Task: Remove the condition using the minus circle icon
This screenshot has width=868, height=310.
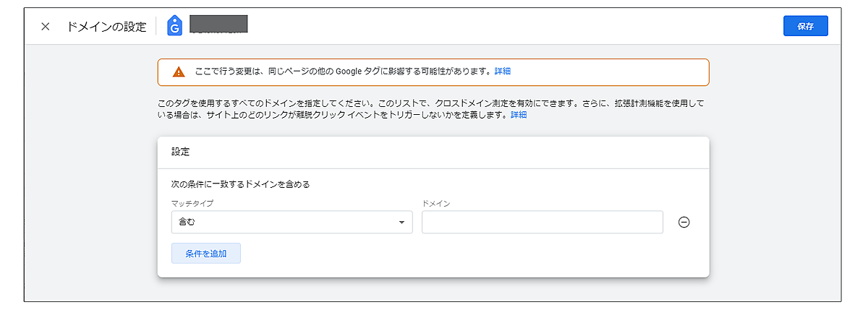Action: click(x=684, y=223)
